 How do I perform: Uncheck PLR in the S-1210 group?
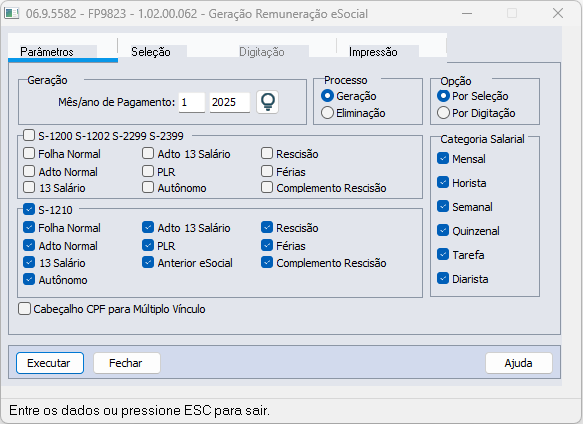(148, 245)
